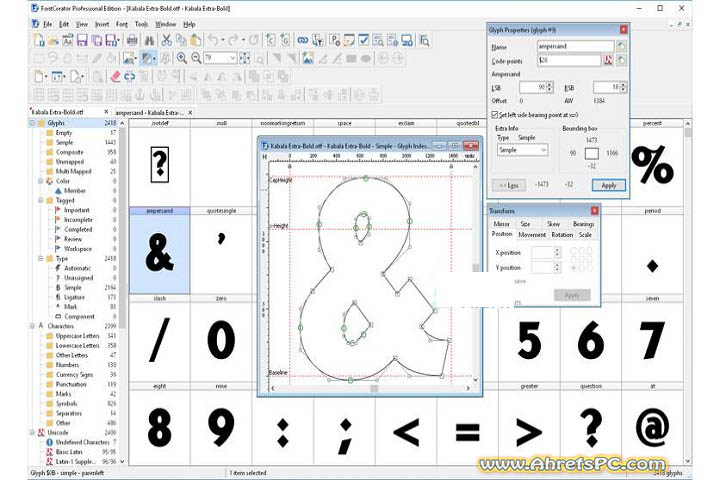
Task: Click the Cut scissors icon
Action: (166, 40)
